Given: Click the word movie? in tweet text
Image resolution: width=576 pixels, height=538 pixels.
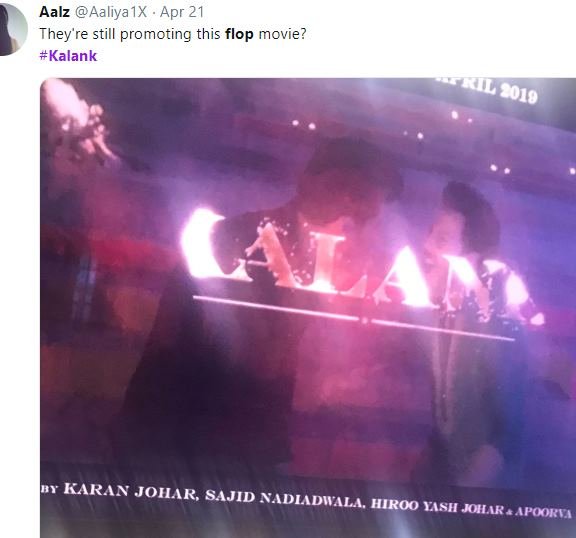Looking at the screenshot, I should tap(282, 34).
